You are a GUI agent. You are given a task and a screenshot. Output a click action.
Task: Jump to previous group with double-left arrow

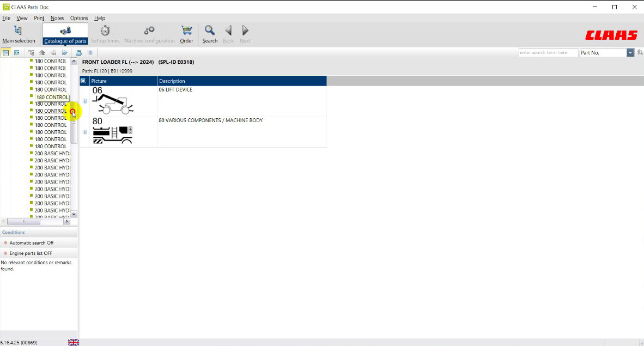pyautogui.click(x=53, y=53)
